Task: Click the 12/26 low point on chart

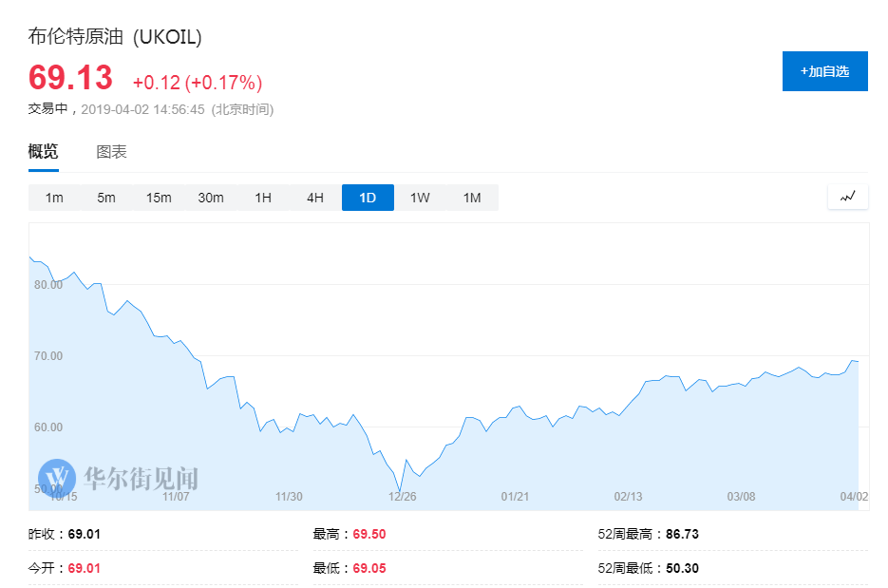Action: pos(400,490)
